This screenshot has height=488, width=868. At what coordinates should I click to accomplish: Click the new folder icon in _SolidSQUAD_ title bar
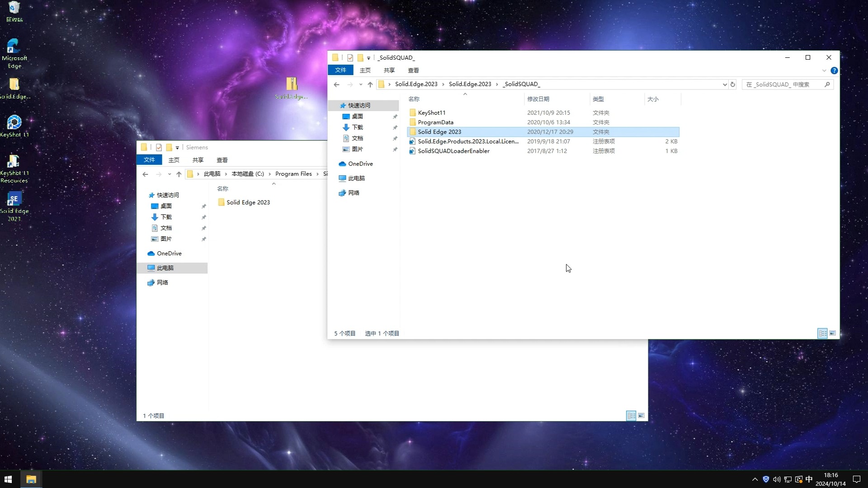point(360,58)
